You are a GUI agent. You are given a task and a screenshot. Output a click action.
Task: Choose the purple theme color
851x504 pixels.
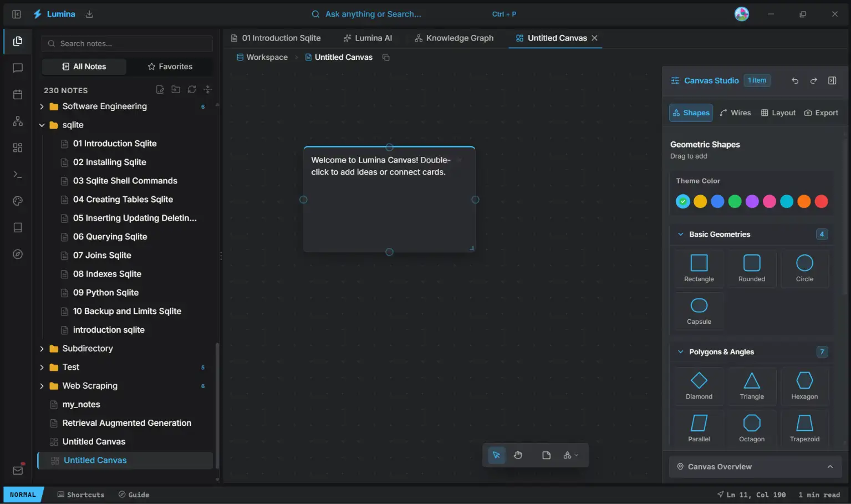pyautogui.click(x=752, y=201)
